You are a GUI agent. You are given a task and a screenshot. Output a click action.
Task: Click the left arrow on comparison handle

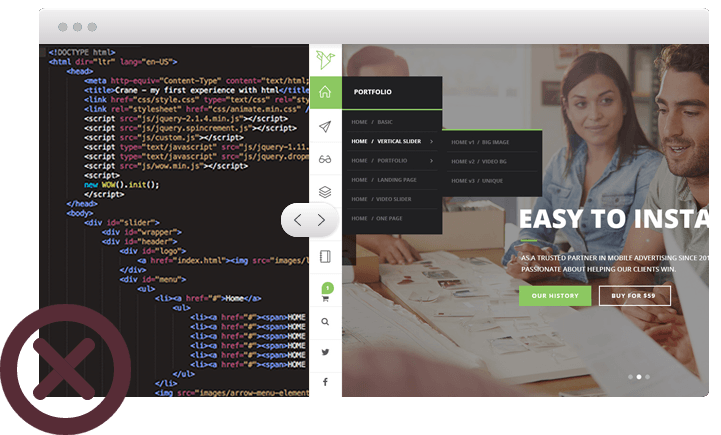click(298, 220)
